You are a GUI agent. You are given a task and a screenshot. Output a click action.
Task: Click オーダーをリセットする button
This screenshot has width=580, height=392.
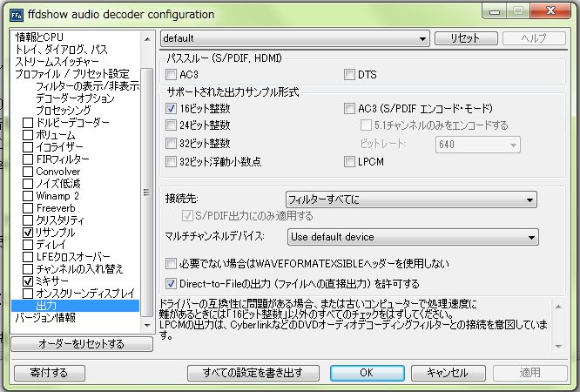pyautogui.click(x=82, y=344)
